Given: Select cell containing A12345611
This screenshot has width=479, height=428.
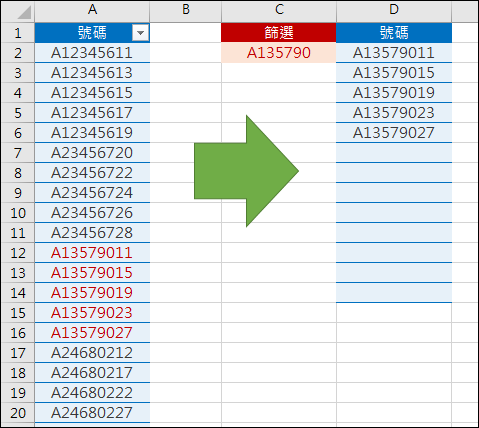Looking at the screenshot, I should [92, 53].
